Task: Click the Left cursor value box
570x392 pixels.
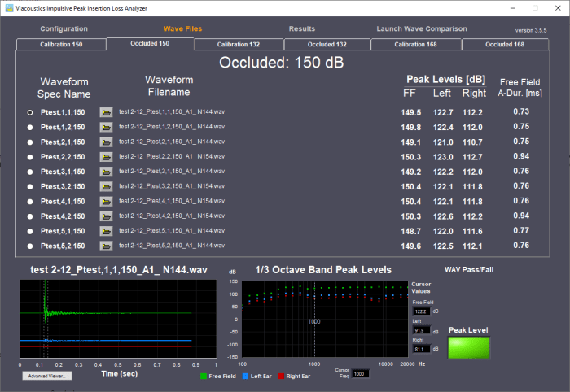Action: point(422,330)
